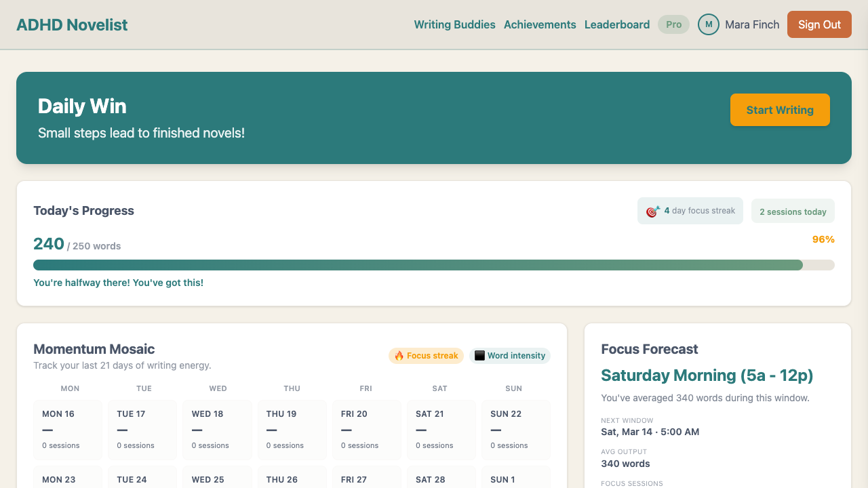Sign out of the account

pyautogui.click(x=819, y=24)
